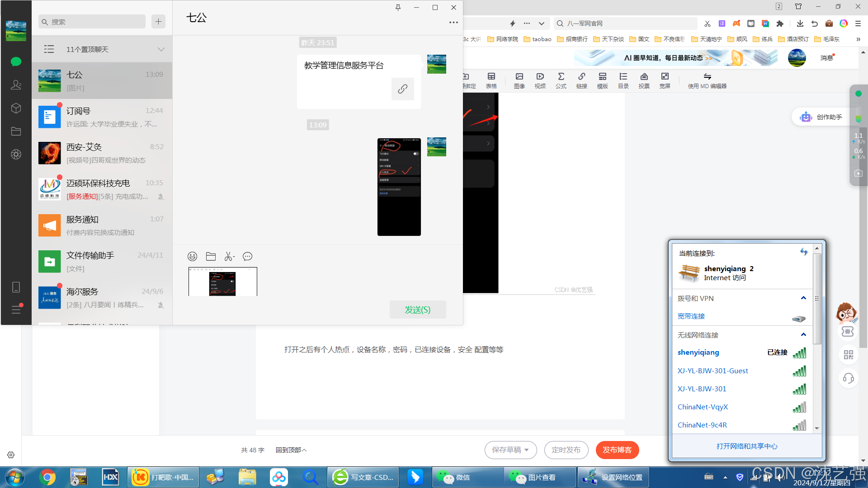This screenshot has height=488, width=868.
Task: Click the formula icon in editor toolbar
Action: coord(561,80)
